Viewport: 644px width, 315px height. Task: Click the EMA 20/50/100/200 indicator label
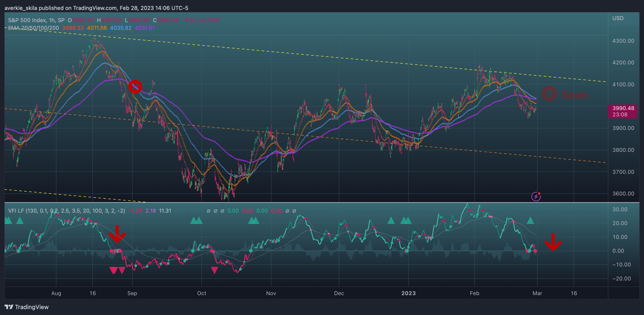click(33, 28)
